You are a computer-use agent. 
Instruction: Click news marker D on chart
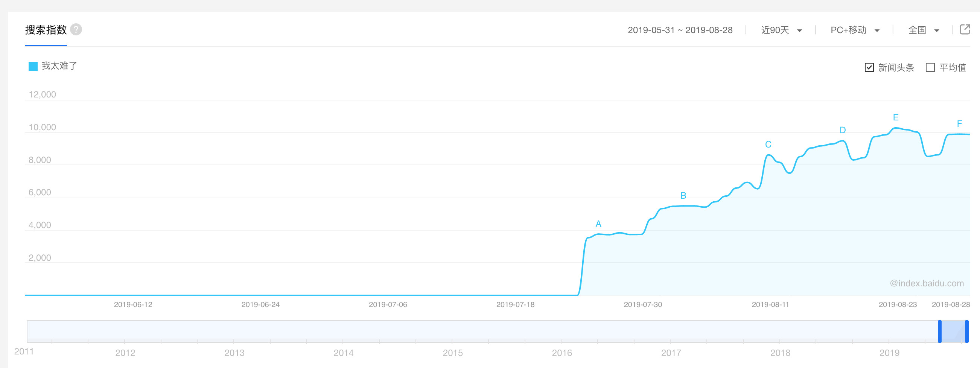pos(843,130)
